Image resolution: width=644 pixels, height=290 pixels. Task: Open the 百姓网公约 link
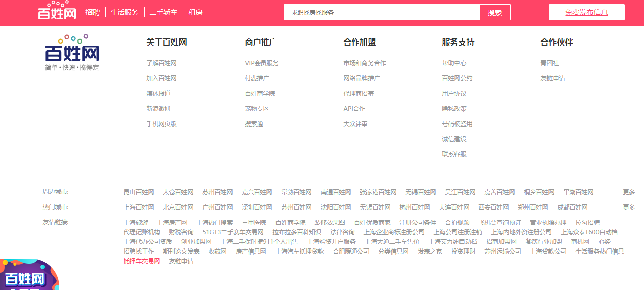457,78
